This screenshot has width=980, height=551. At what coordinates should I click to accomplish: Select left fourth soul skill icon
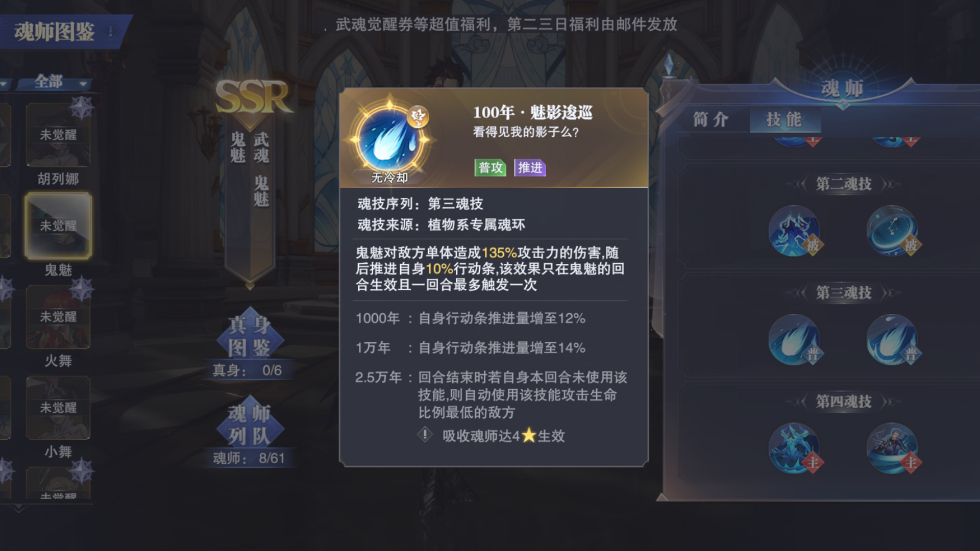click(794, 448)
